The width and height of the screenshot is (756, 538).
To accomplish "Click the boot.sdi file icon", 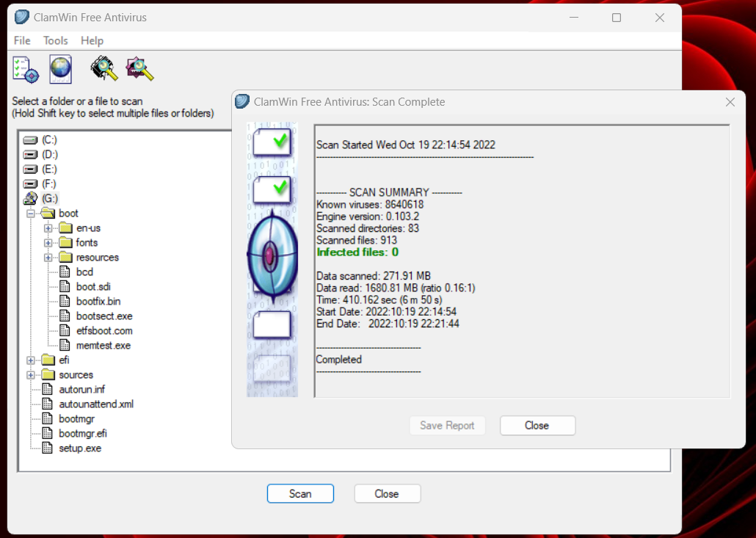I will click(x=65, y=287).
